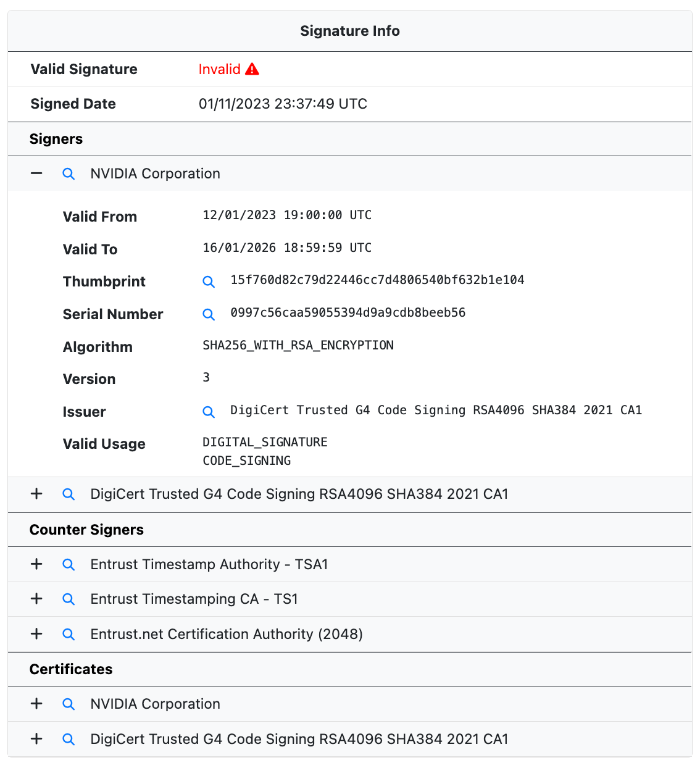
Task: Select SHA256_WITH_RSA_ENCRYPTION algorithm value
Action: coord(298,345)
